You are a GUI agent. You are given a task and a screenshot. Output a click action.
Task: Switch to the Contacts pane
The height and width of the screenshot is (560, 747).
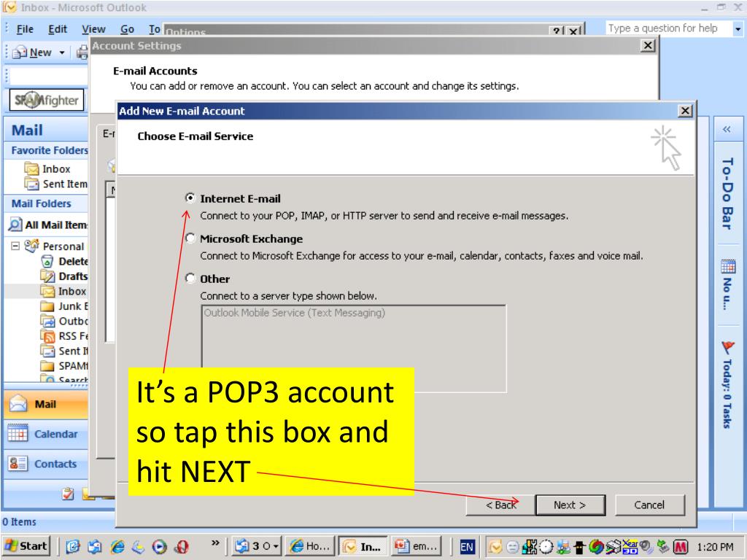tap(46, 463)
